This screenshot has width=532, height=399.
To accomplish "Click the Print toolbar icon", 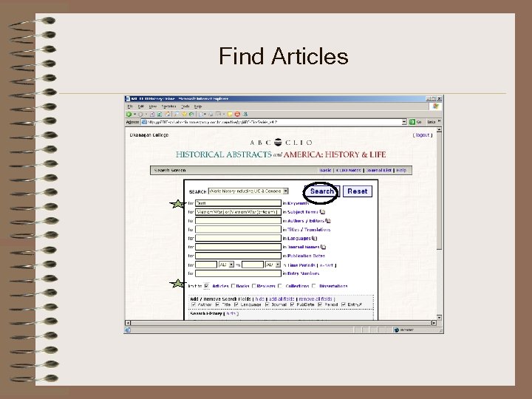I will (x=211, y=115).
